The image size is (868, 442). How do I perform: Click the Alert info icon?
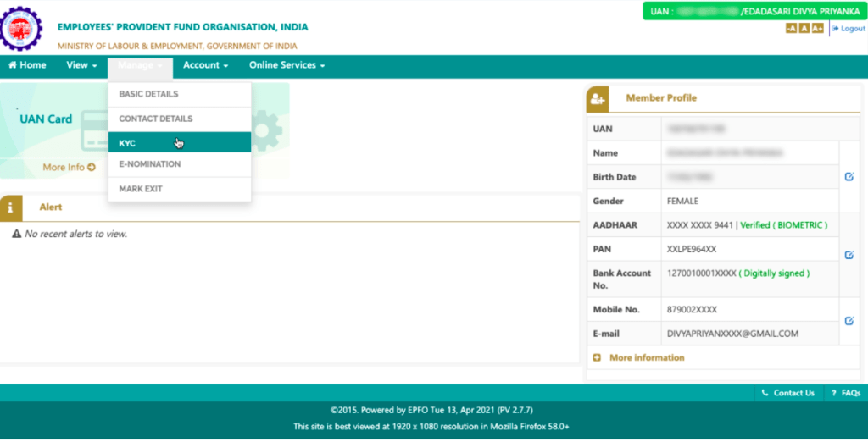pyautogui.click(x=10, y=208)
